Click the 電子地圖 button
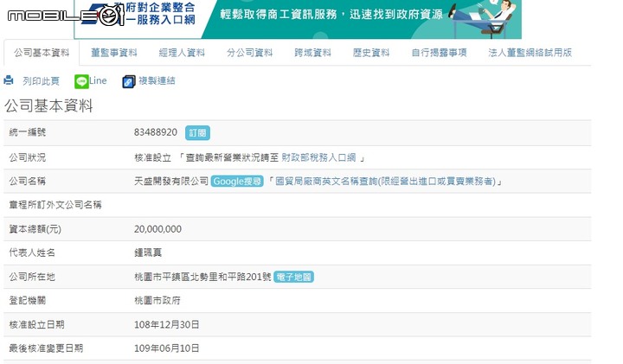The image size is (623, 364). (293, 277)
